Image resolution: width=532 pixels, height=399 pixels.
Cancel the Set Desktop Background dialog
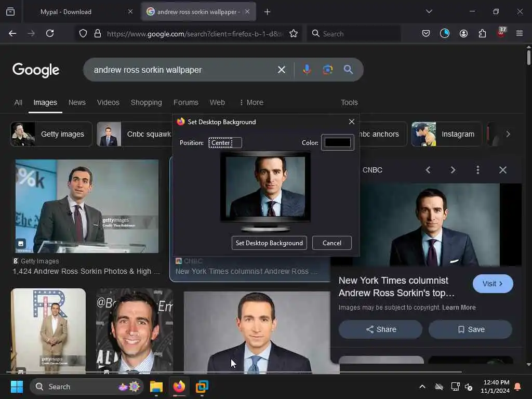(x=332, y=243)
